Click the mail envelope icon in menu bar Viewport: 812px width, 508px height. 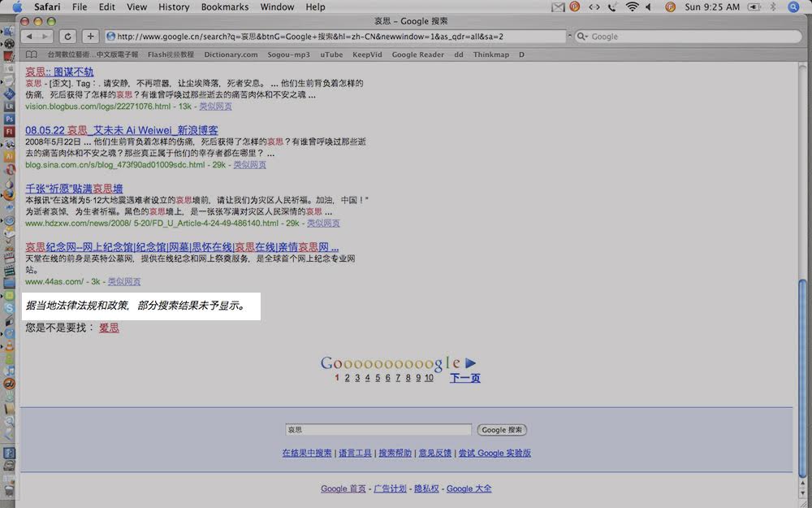[558, 7]
